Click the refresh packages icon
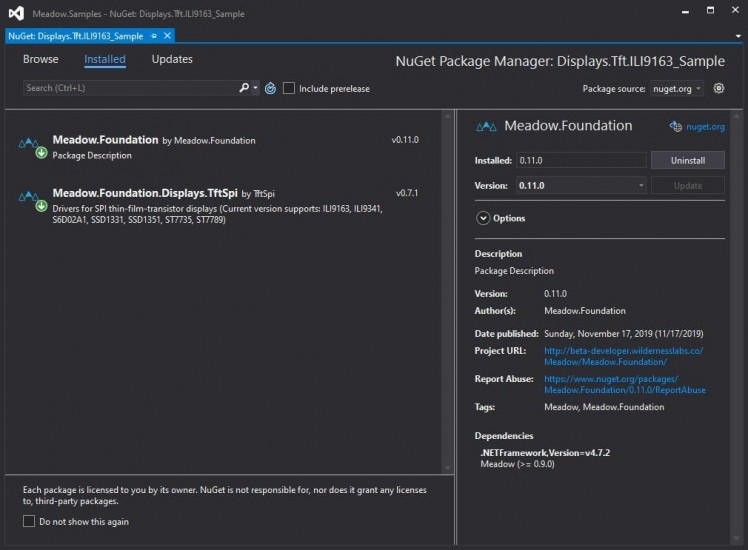Image resolution: width=748 pixels, height=550 pixels. point(270,88)
